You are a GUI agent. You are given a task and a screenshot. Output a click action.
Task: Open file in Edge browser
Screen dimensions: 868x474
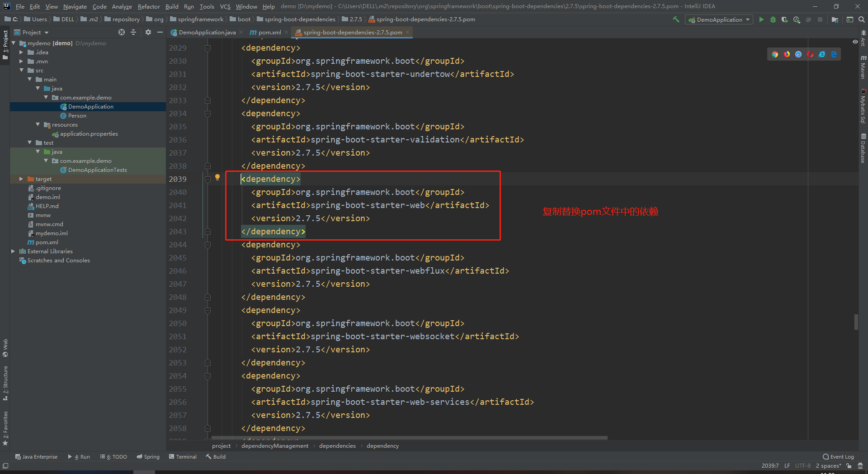tap(834, 54)
